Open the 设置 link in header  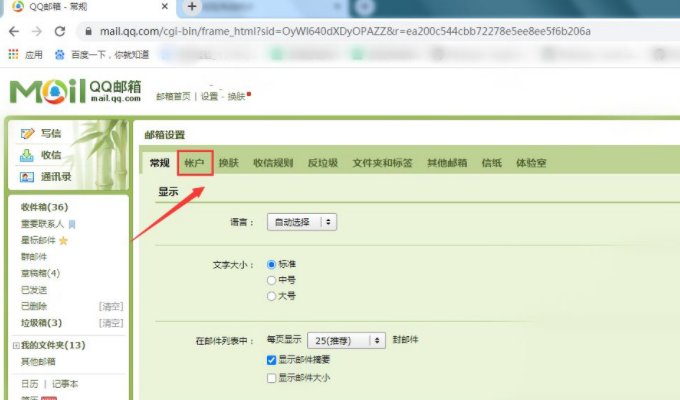point(209,96)
